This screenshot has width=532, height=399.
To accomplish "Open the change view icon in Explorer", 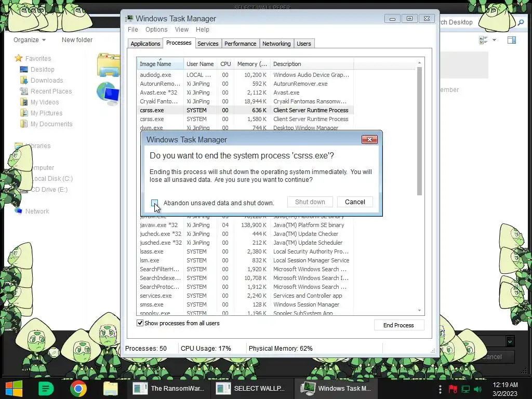I will click(483, 40).
